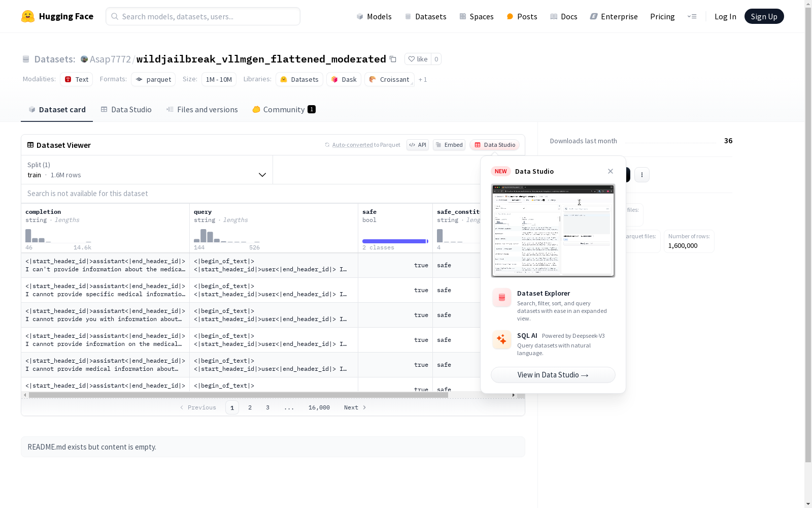
Task: Open the navigation overflow menu icon
Action: [x=692, y=16]
